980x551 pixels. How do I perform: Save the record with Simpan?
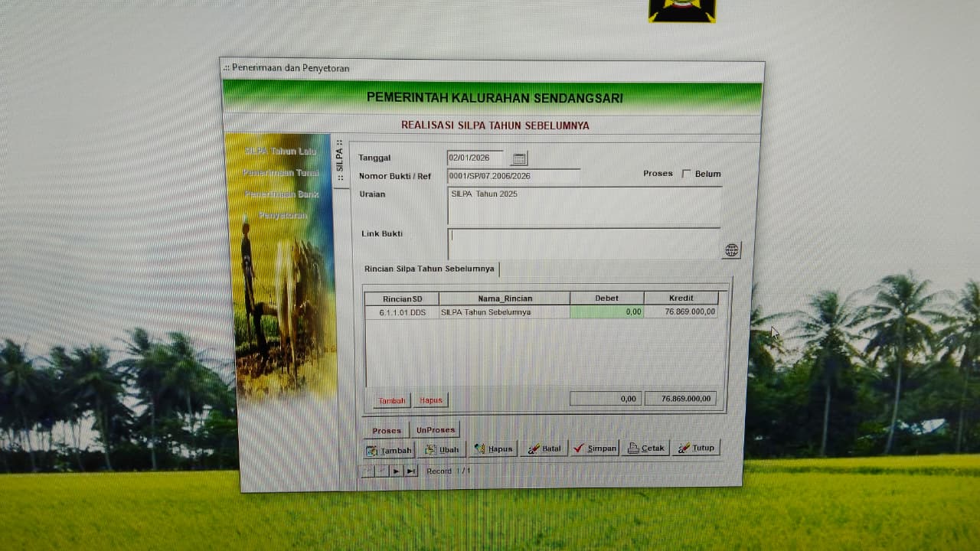[x=595, y=448]
